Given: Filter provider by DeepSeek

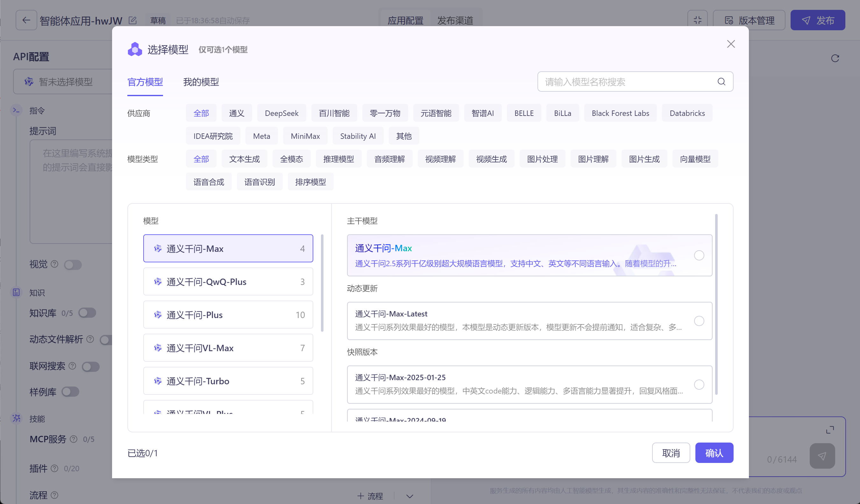Looking at the screenshot, I should coord(281,113).
